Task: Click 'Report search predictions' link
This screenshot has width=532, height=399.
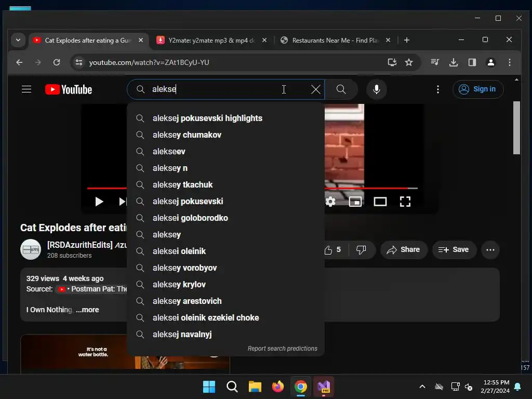Action: 282,349
